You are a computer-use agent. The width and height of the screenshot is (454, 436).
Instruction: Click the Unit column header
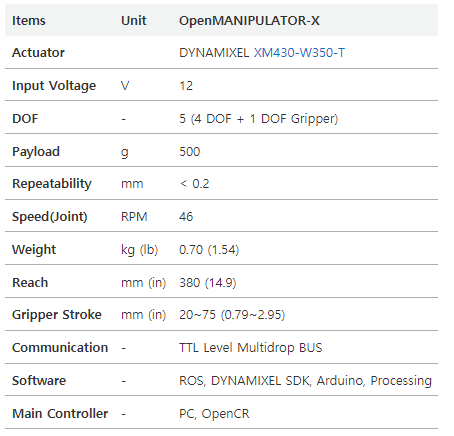tap(133, 21)
